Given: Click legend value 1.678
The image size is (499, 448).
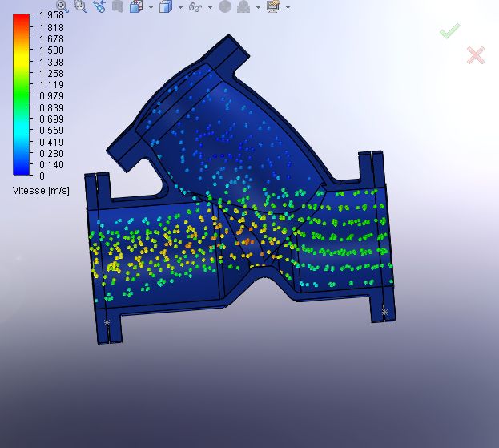Looking at the screenshot, I should (x=51, y=38).
